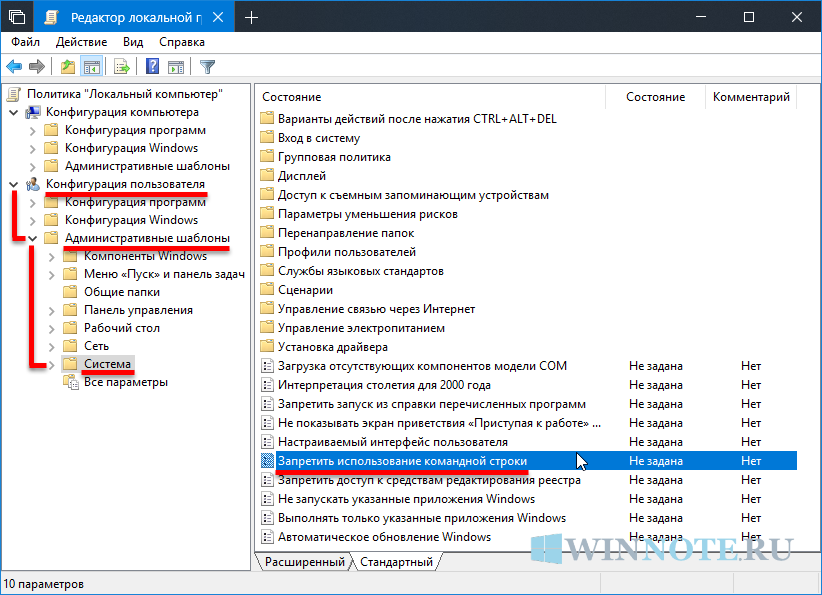Open a new tab with plus icon
Viewport: 822px width, 595px height.
click(251, 17)
